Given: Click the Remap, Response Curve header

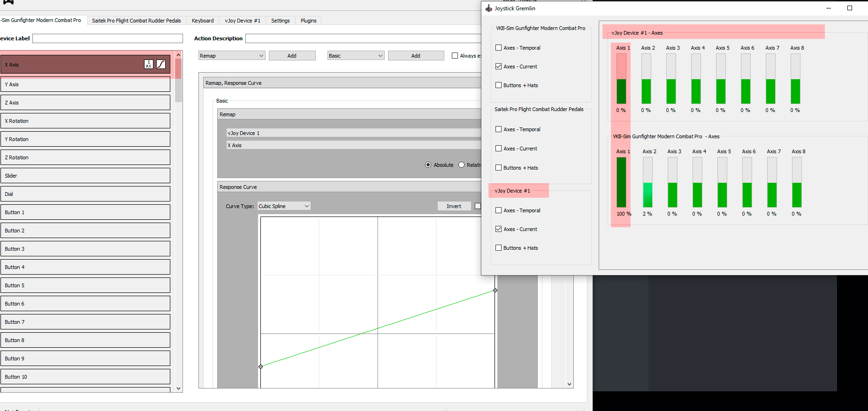Looking at the screenshot, I should [343, 83].
